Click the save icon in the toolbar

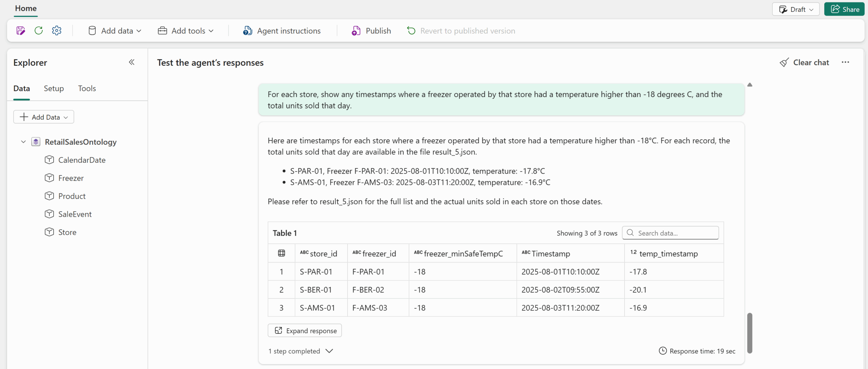[x=21, y=31]
